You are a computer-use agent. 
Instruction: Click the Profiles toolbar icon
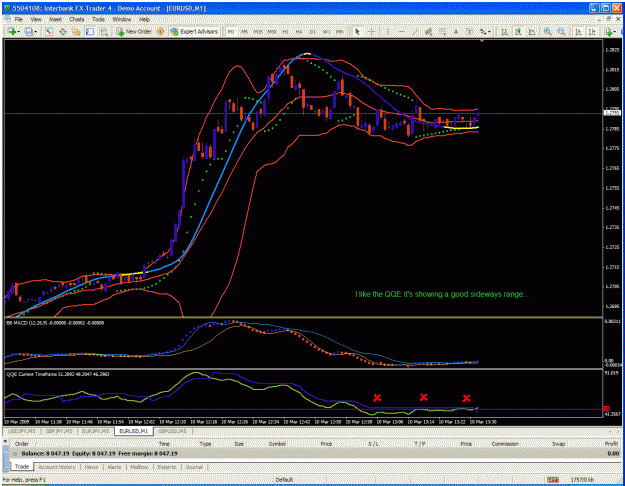[28, 31]
